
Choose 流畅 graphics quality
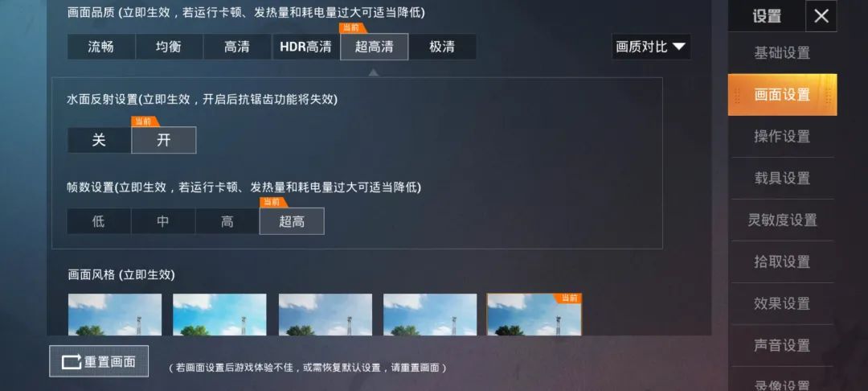point(101,47)
